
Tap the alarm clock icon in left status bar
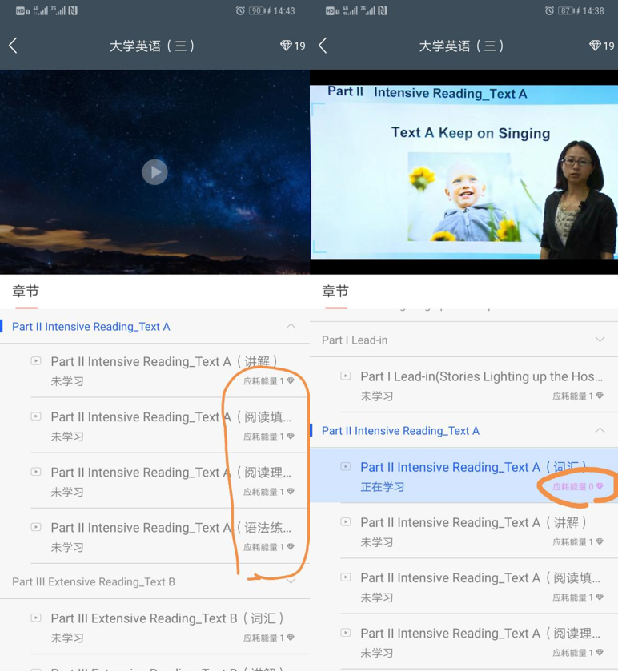(240, 10)
